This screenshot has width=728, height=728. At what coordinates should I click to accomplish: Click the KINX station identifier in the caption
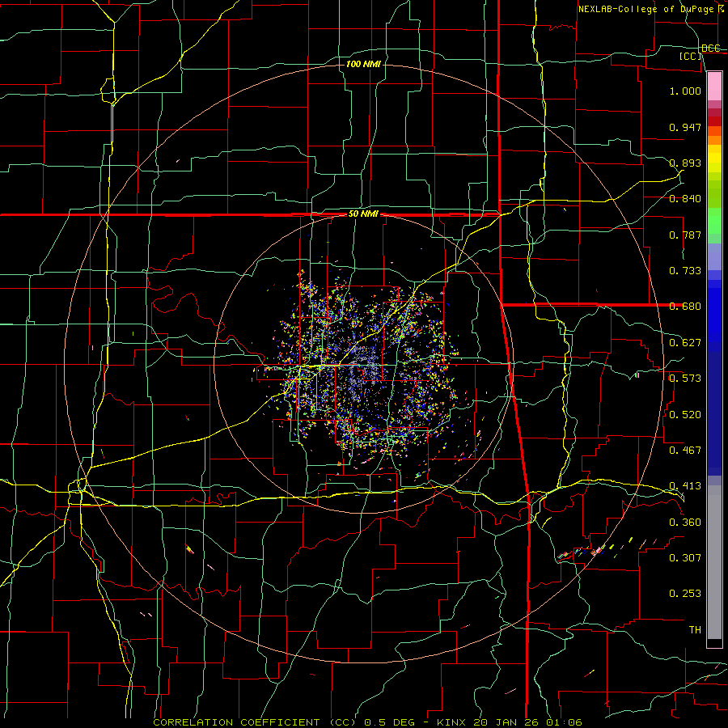point(451,722)
